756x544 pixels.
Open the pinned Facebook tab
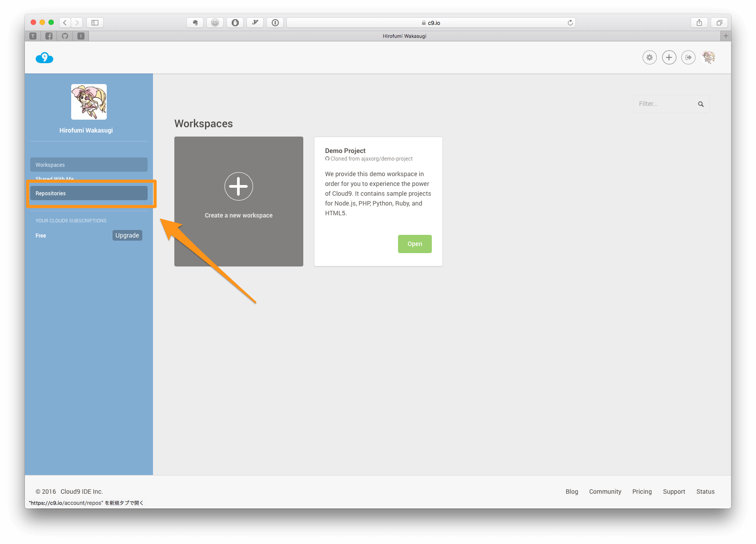(x=49, y=36)
